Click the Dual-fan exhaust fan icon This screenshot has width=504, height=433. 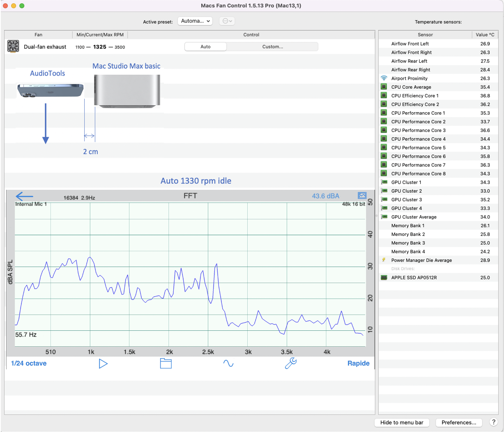13,46
